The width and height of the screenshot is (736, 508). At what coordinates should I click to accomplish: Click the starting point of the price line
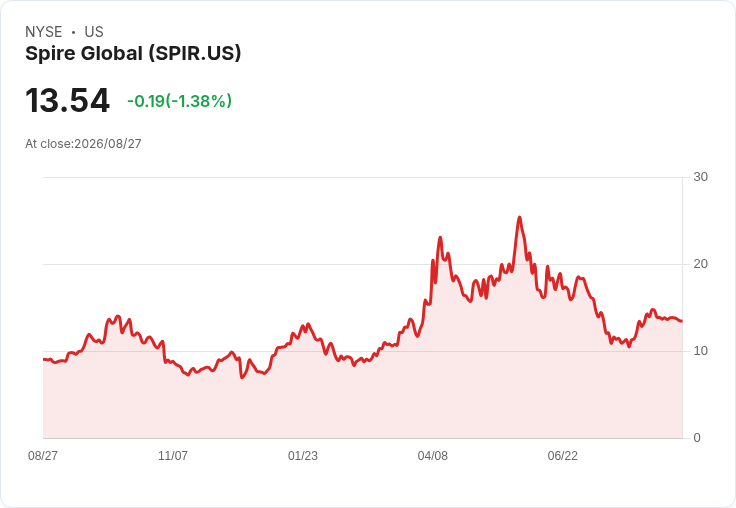point(44,359)
